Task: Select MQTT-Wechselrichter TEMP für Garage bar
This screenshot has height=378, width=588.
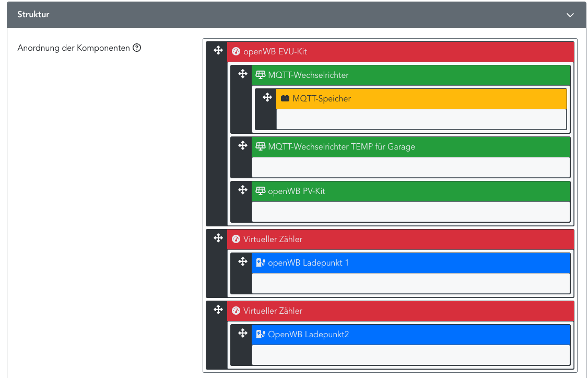Action: pos(411,147)
